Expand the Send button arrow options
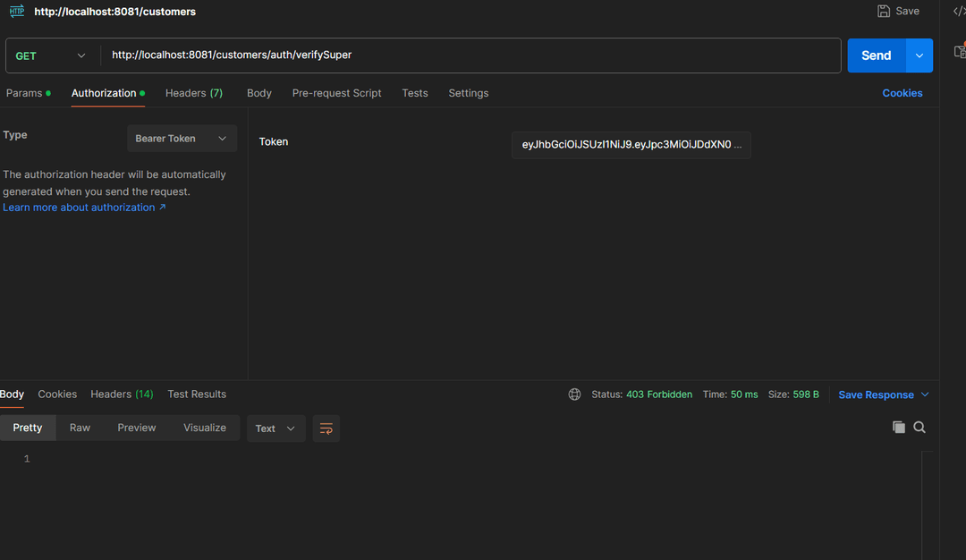 (919, 55)
